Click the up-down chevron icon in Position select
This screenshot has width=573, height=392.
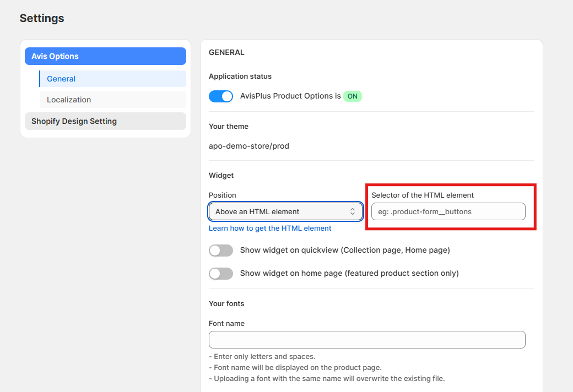coord(353,211)
